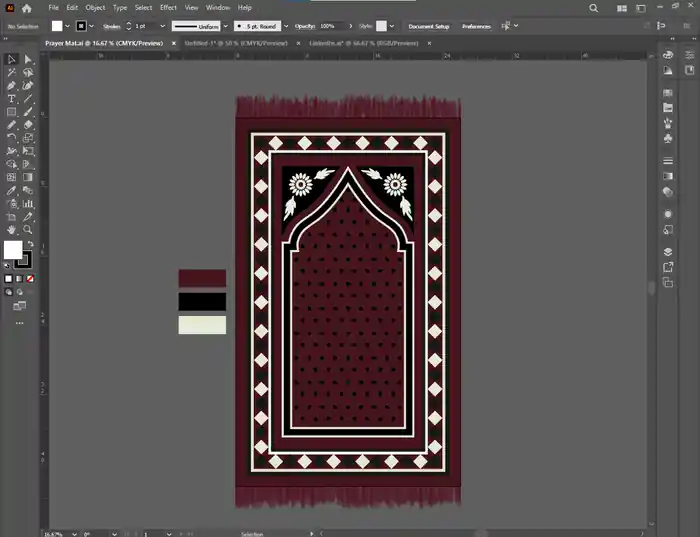
Task: Open the 5 pt. Round brush dropdown
Action: click(286, 26)
